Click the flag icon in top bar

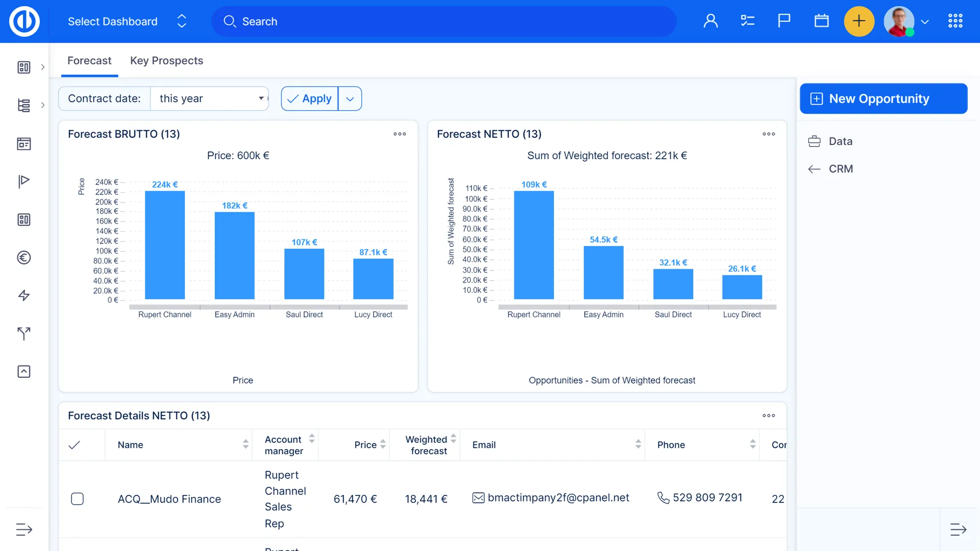pos(784,21)
